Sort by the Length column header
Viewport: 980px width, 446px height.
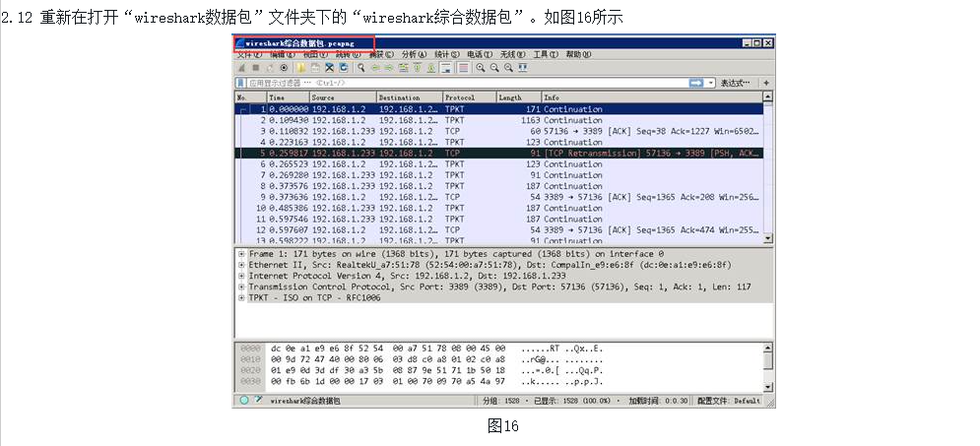click(x=519, y=97)
